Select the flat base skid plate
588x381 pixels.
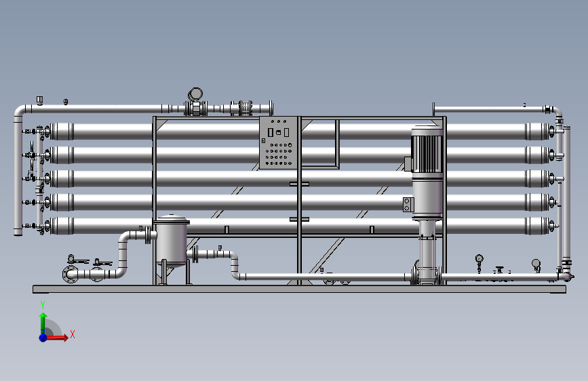(x=299, y=289)
